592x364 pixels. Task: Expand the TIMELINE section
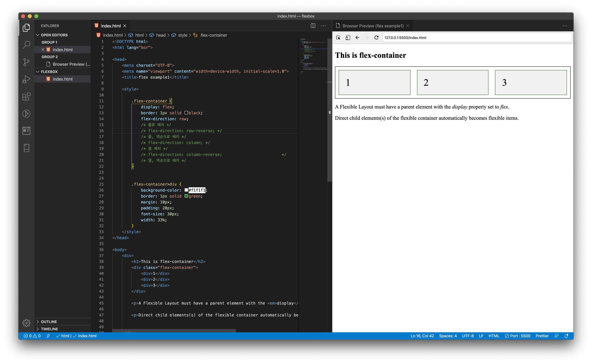[x=49, y=329]
